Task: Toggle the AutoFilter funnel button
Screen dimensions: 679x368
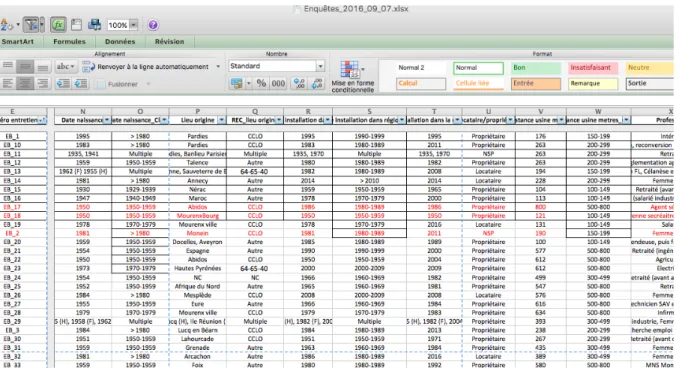Action: (x=31, y=25)
